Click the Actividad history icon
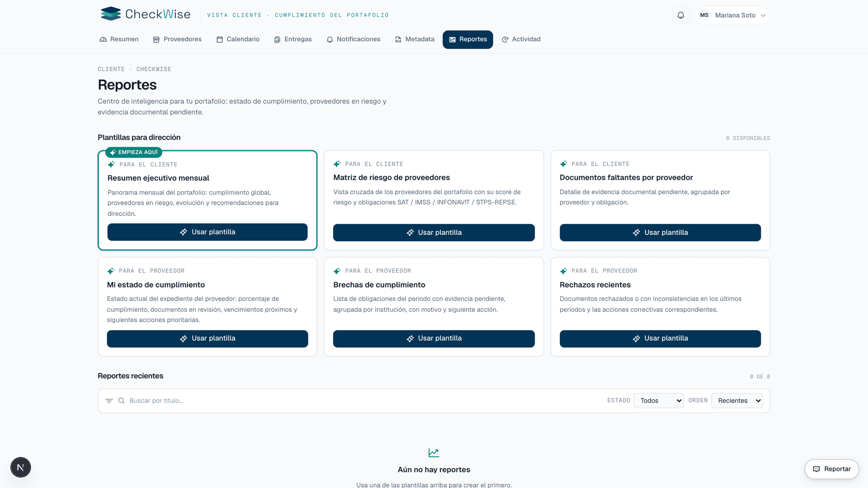Screen dimensions: 868x488 pyautogui.click(x=505, y=40)
